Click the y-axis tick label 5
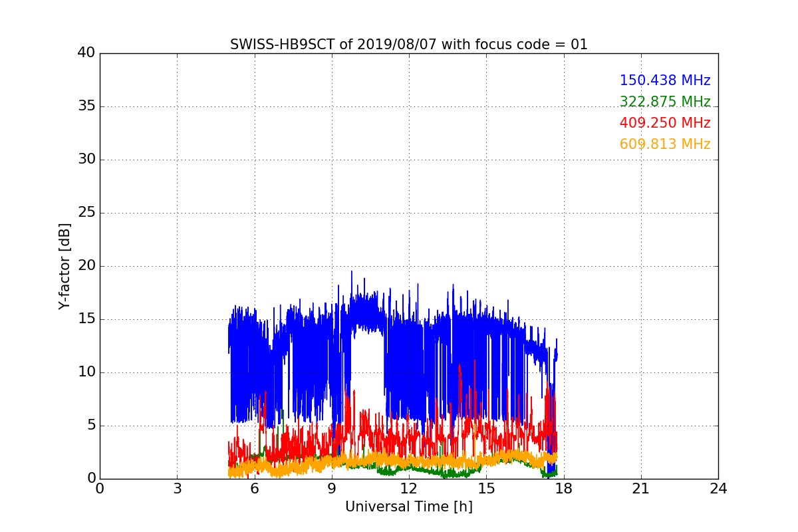798x532 pixels. (x=90, y=426)
